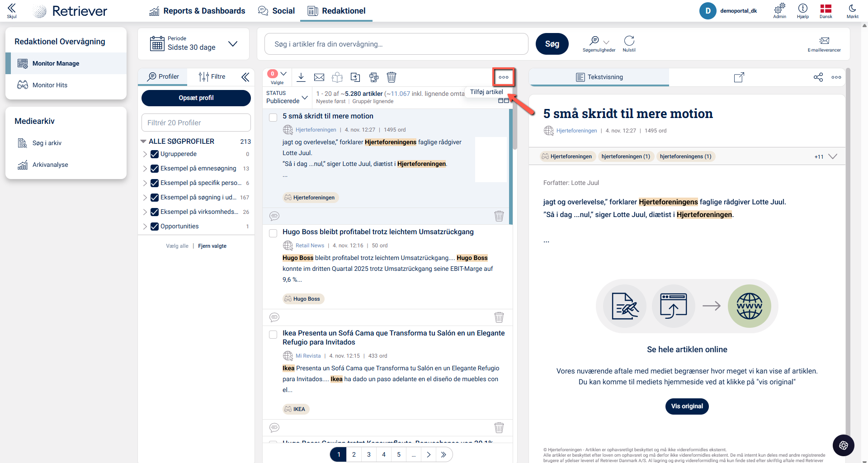Tick the Hugo Boss bleibt profitabel article checkbox
The height and width of the screenshot is (463, 868).
click(x=273, y=233)
